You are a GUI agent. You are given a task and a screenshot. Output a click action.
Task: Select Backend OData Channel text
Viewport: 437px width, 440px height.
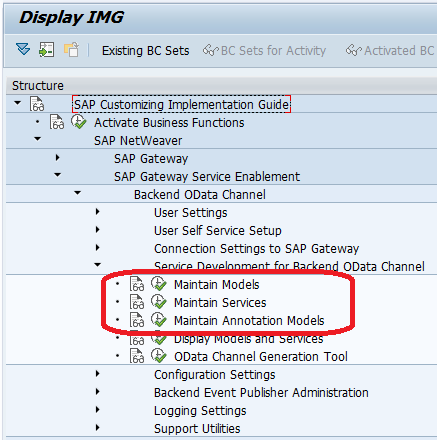click(200, 195)
